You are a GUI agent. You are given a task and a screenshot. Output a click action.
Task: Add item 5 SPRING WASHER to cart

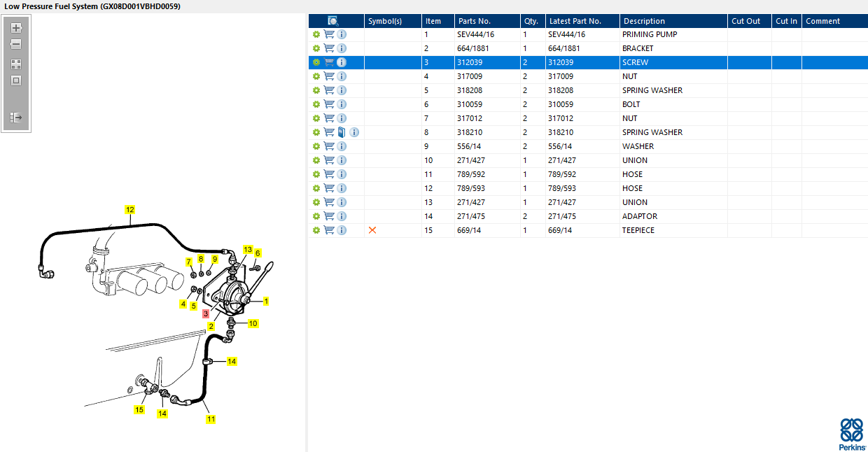[x=329, y=90]
